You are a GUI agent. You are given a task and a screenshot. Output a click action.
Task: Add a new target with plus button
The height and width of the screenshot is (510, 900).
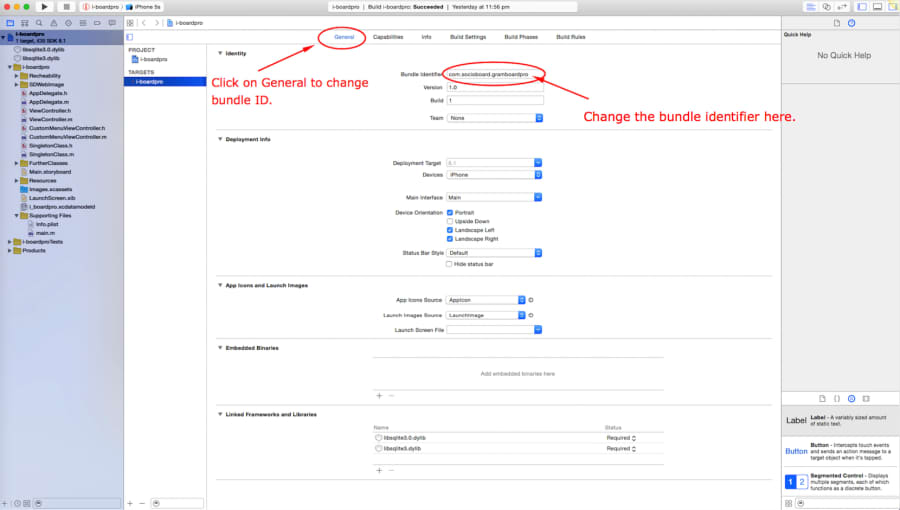(130, 503)
